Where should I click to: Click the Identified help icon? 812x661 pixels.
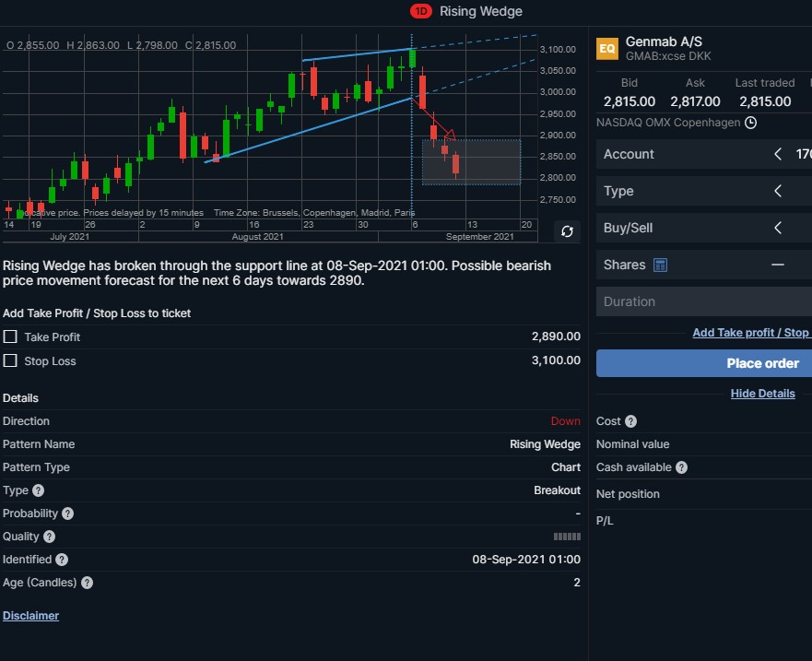62,560
